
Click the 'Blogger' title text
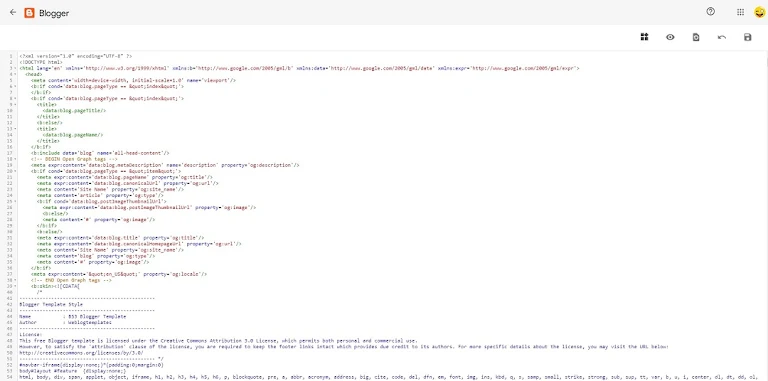tap(54, 14)
